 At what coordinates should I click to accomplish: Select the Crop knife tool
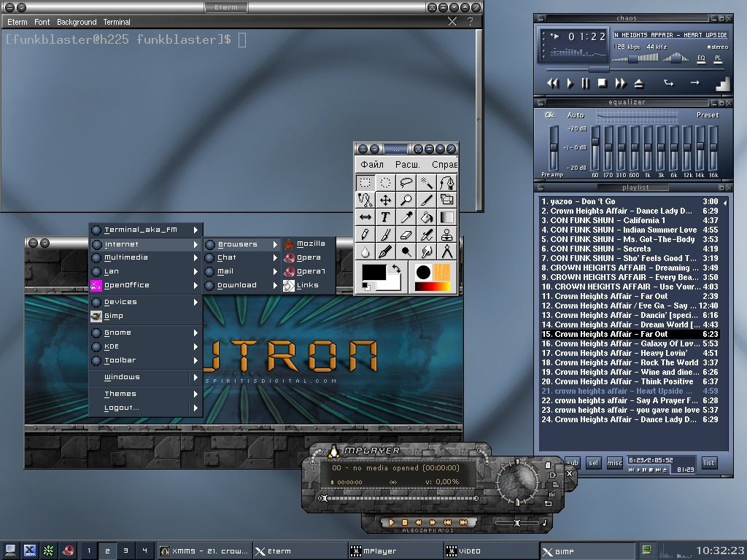[426, 200]
